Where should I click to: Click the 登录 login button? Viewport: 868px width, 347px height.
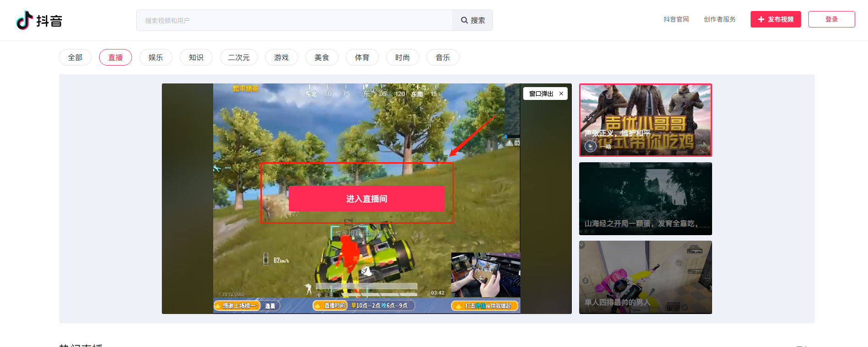(831, 19)
